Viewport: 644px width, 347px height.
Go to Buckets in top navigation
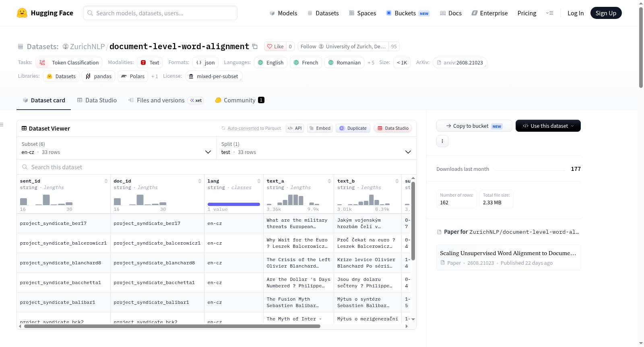coord(408,13)
